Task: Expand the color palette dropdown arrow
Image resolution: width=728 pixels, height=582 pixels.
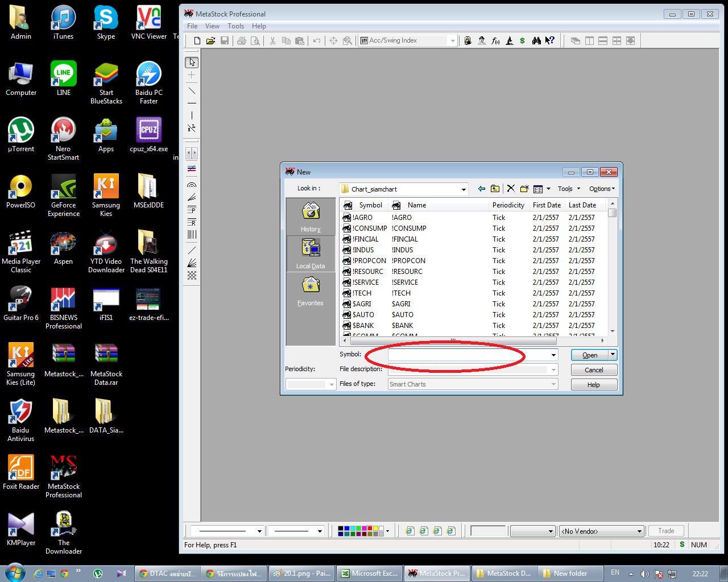Action: (388, 531)
